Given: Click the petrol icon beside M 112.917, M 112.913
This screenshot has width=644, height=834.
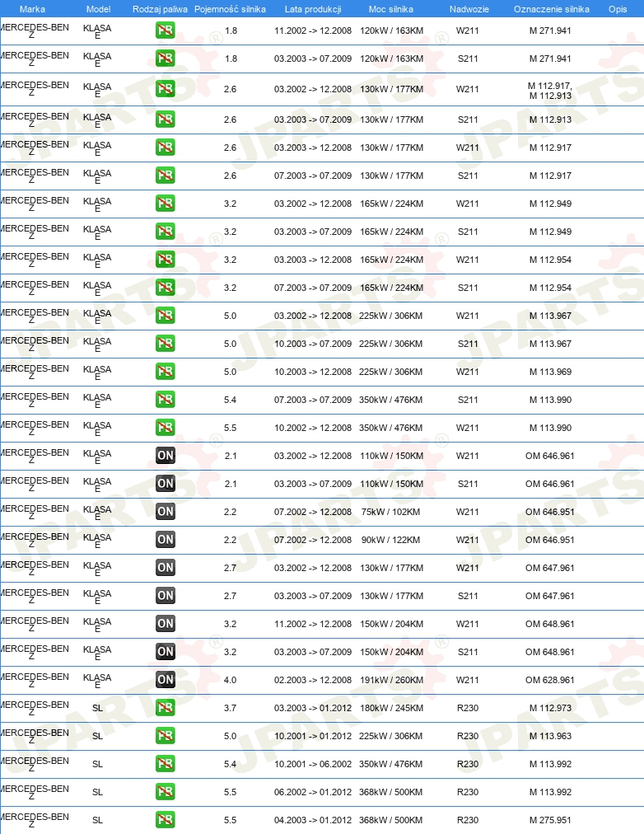Looking at the screenshot, I should click(166, 88).
